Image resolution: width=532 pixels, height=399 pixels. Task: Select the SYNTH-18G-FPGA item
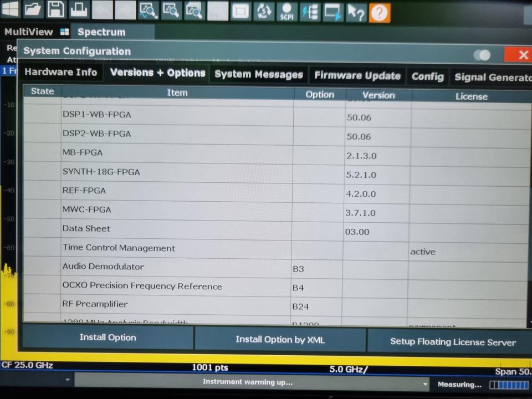point(101,172)
